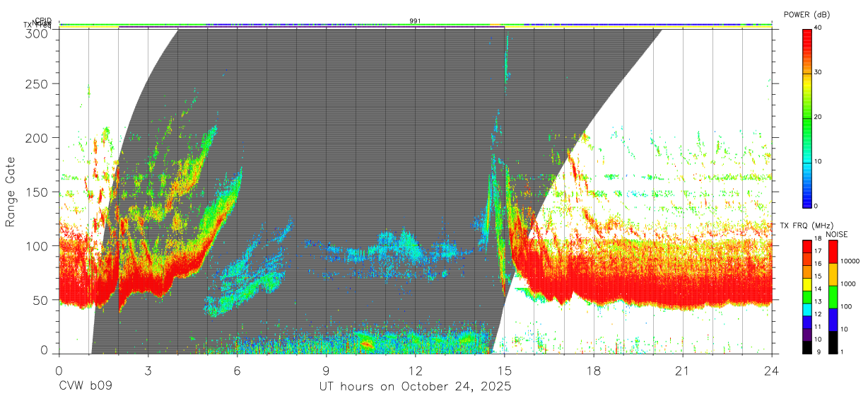Click the '991' CPID value at top
Screen dimensions: 868x401
pyautogui.click(x=415, y=21)
